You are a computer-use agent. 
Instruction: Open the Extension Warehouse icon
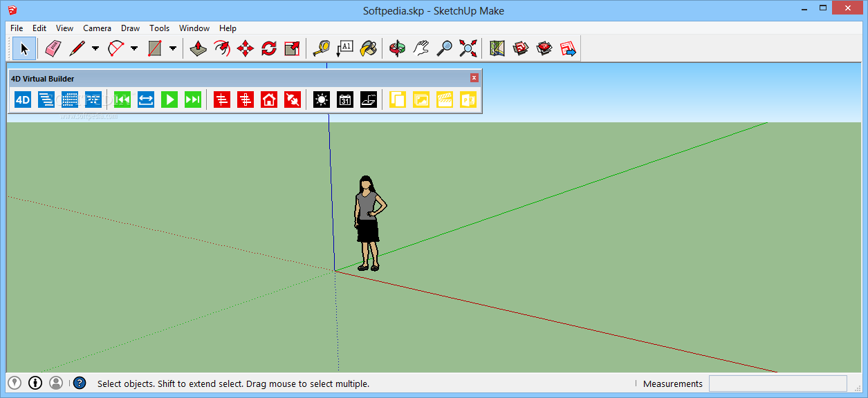click(544, 48)
